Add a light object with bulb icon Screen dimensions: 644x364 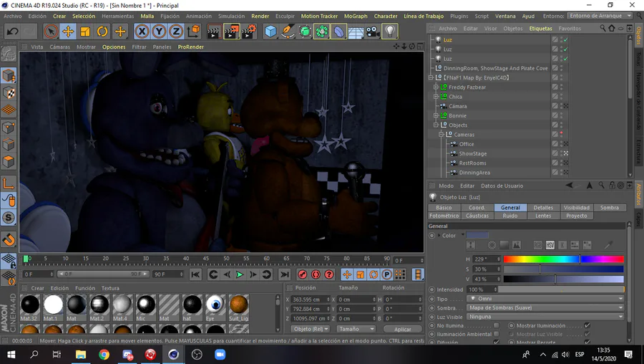click(x=389, y=32)
